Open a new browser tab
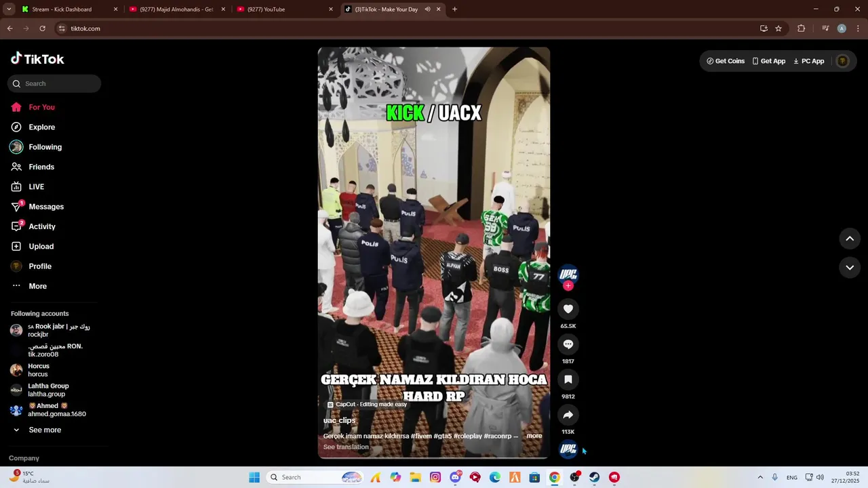The image size is (868, 488). click(454, 9)
